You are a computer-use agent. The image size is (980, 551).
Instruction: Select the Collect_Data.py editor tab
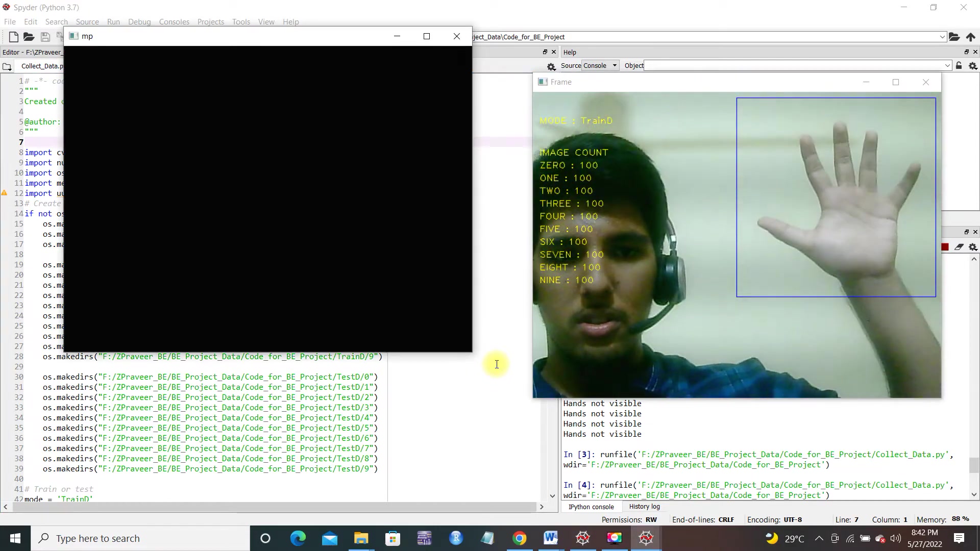(41, 66)
